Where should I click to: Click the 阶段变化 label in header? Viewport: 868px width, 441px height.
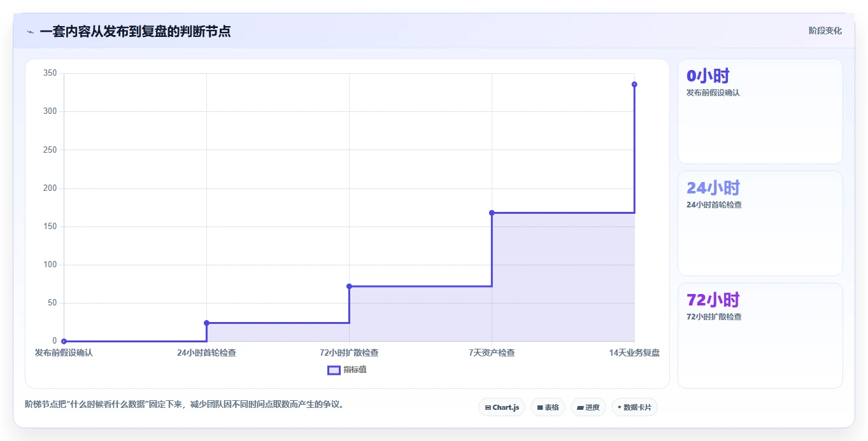click(825, 31)
